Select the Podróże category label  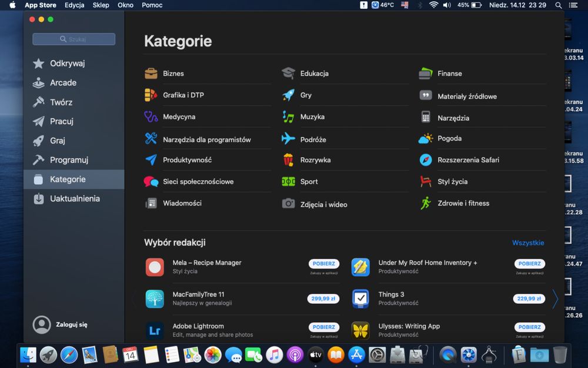coord(313,140)
